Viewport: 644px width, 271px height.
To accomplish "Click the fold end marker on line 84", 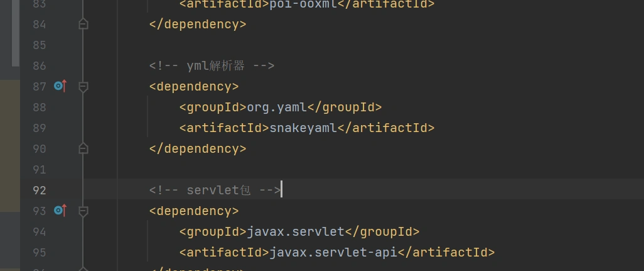I will click(x=83, y=25).
